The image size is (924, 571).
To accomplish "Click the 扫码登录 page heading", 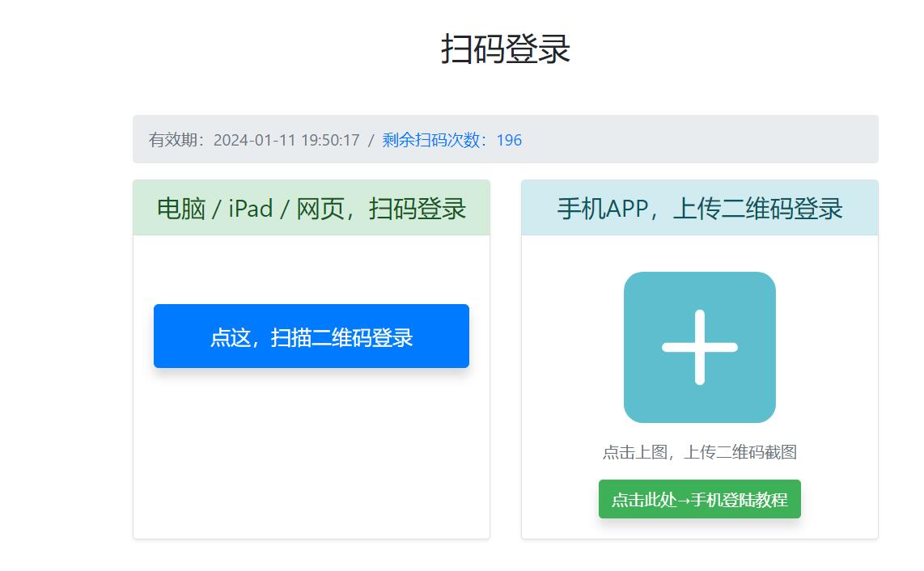I will [506, 49].
